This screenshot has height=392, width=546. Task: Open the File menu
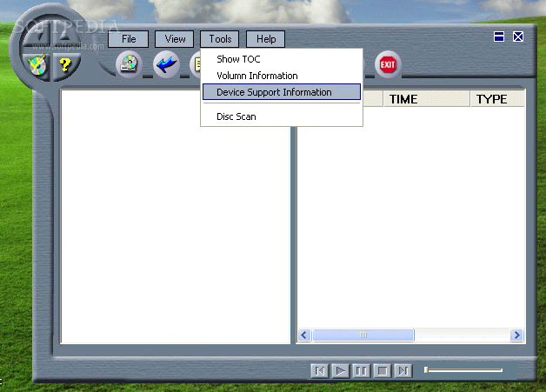128,39
